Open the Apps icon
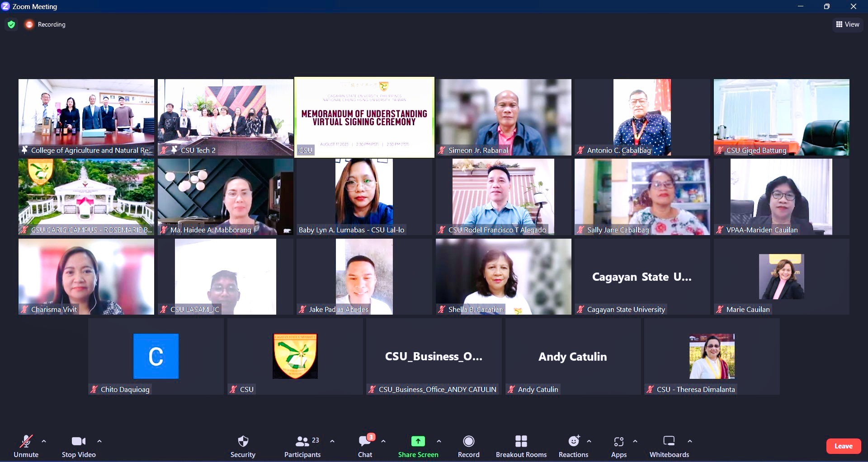This screenshot has height=462, width=868. [x=619, y=441]
